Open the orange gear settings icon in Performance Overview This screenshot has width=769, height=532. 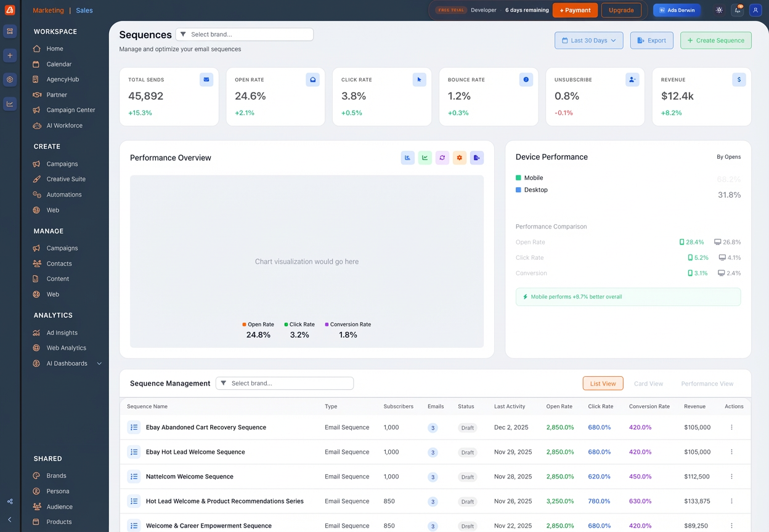459,158
